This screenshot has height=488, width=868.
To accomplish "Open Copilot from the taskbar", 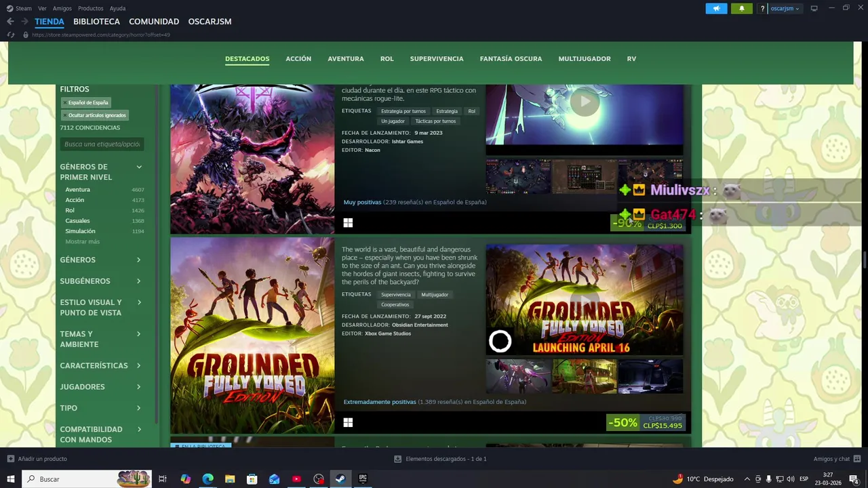I will [185, 479].
